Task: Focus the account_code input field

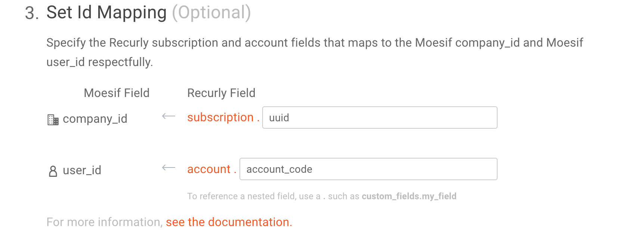Action: tap(368, 169)
